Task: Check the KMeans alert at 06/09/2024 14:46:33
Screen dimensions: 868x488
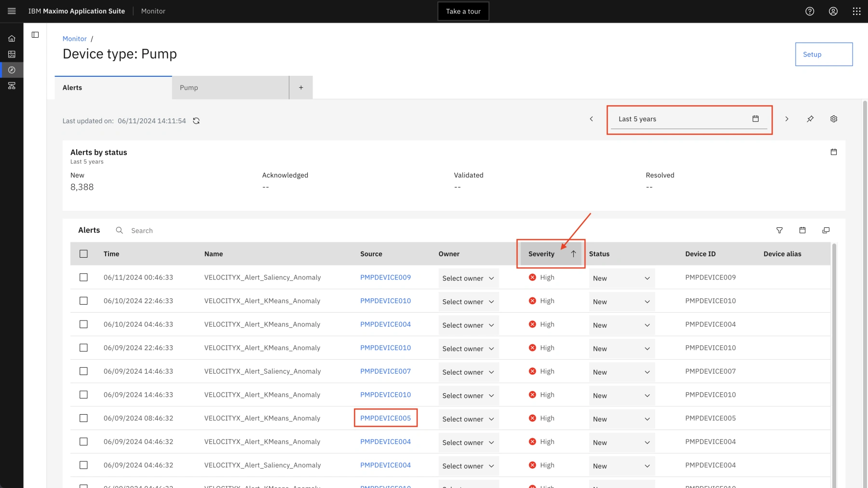Action: click(83, 395)
